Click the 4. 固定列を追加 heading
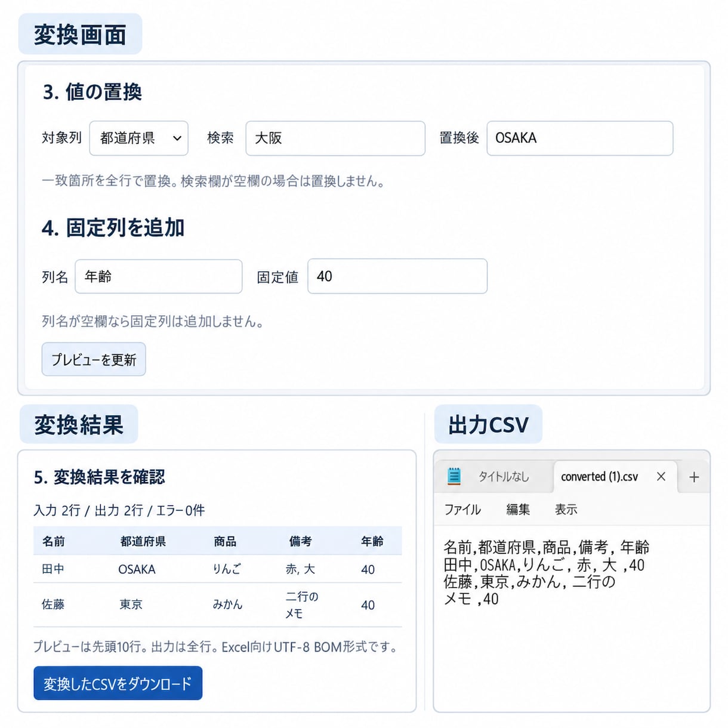 (x=113, y=228)
